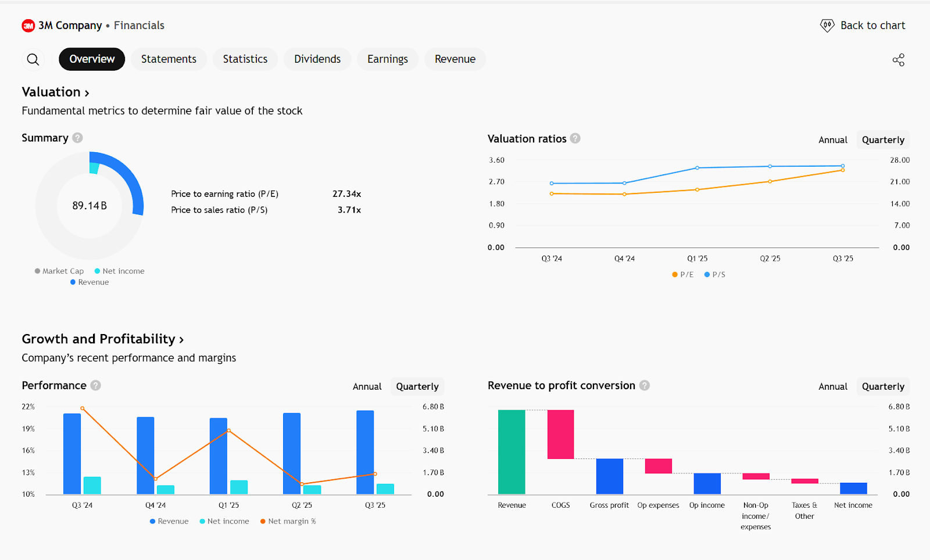
Task: Select Quarterly in Valuation ratios
Action: click(882, 140)
